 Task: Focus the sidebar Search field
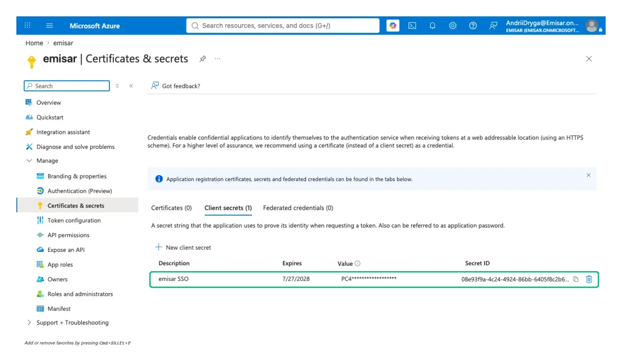tap(67, 86)
